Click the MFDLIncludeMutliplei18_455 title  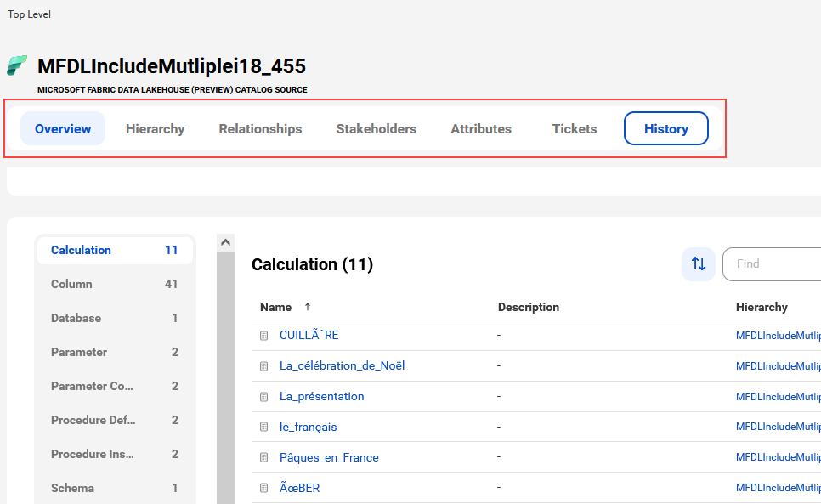(x=172, y=66)
